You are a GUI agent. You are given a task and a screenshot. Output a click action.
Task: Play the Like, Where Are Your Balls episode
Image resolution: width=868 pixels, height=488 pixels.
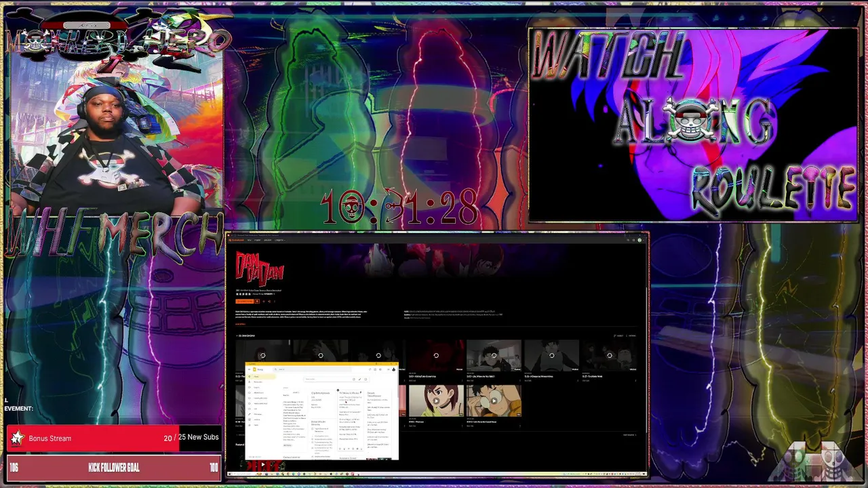494,355
